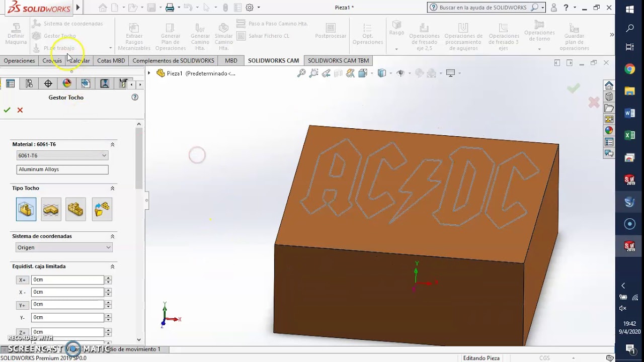Click the Previous View icon

click(326, 73)
